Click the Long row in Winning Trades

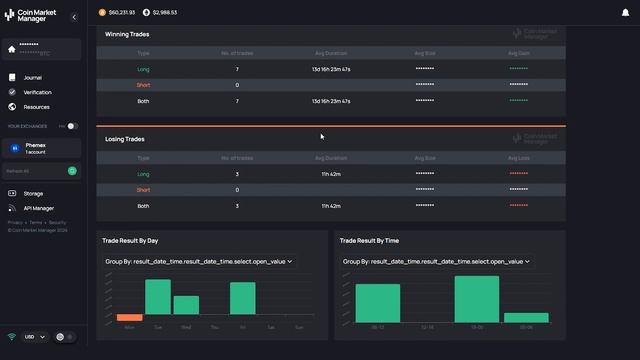(x=331, y=69)
